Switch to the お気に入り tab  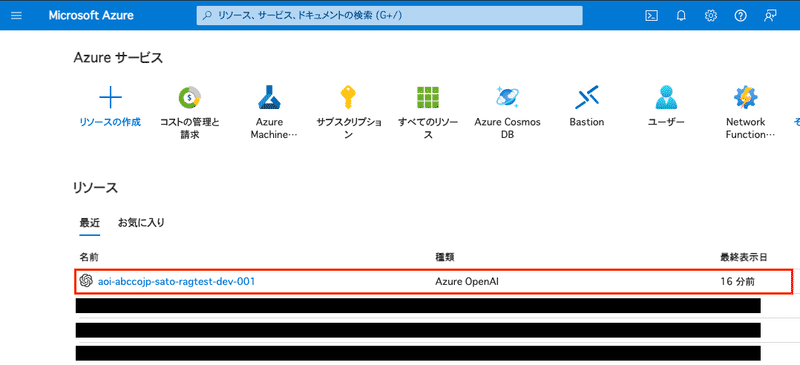141,223
